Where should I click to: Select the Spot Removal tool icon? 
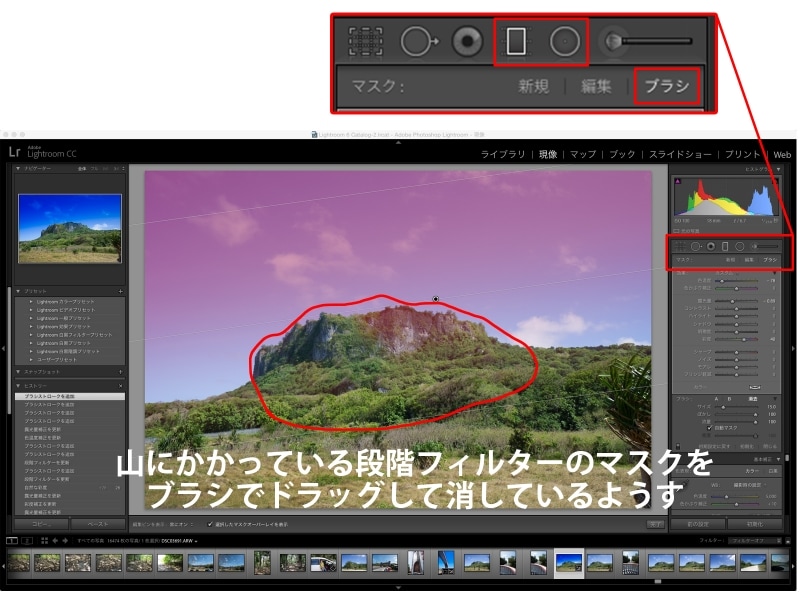pos(696,246)
